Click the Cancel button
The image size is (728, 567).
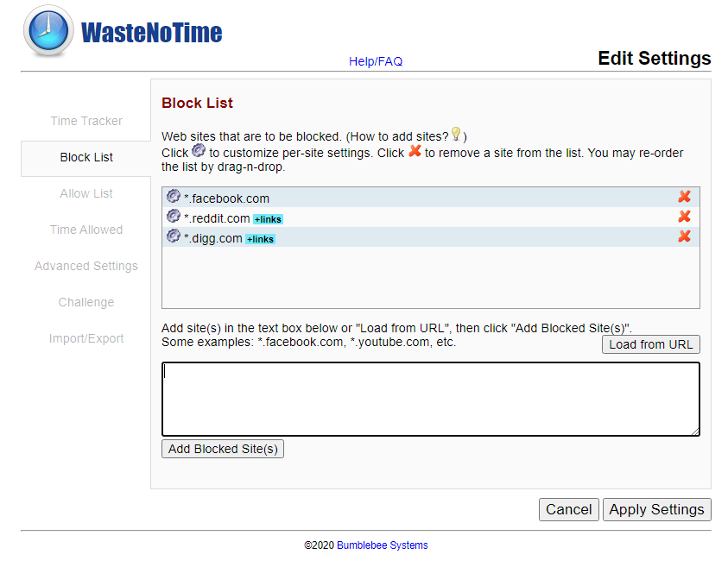click(x=569, y=509)
